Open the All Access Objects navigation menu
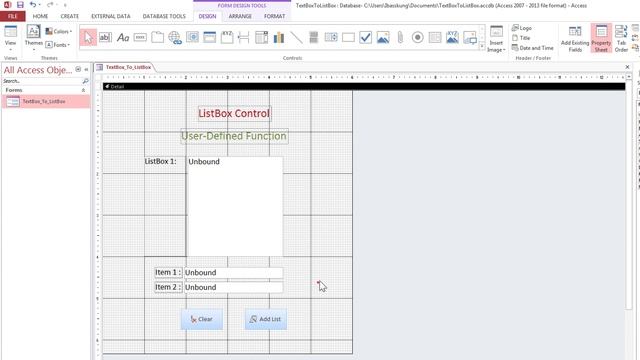 [x=78, y=69]
